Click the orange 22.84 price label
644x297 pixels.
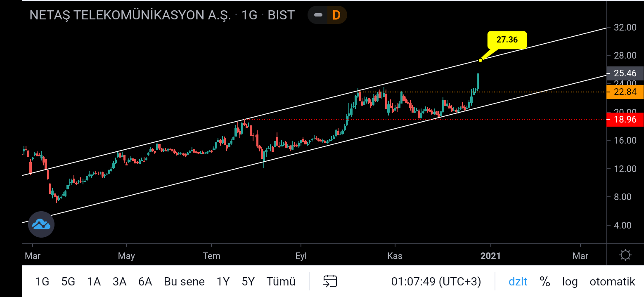625,92
